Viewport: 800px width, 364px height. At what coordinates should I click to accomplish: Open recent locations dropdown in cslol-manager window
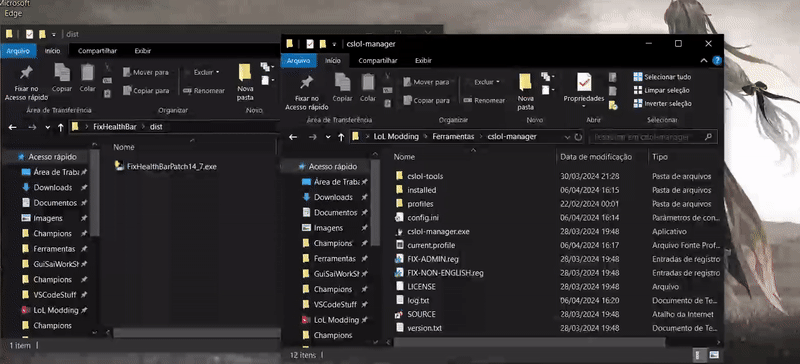click(x=328, y=137)
